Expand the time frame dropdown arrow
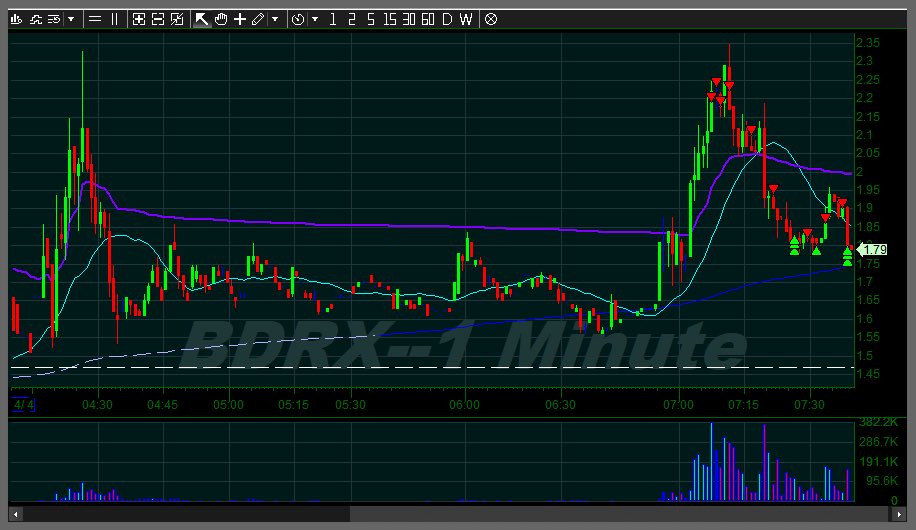The height and width of the screenshot is (530, 916). point(315,19)
